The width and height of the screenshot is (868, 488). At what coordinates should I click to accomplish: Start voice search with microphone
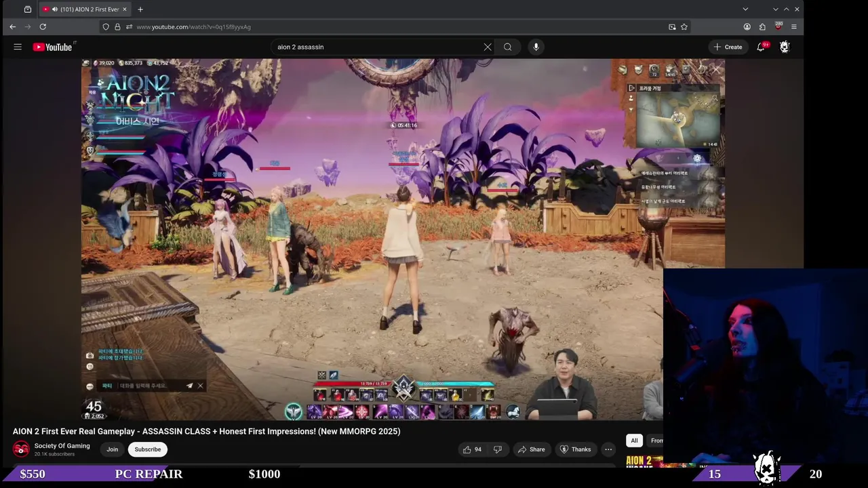536,47
